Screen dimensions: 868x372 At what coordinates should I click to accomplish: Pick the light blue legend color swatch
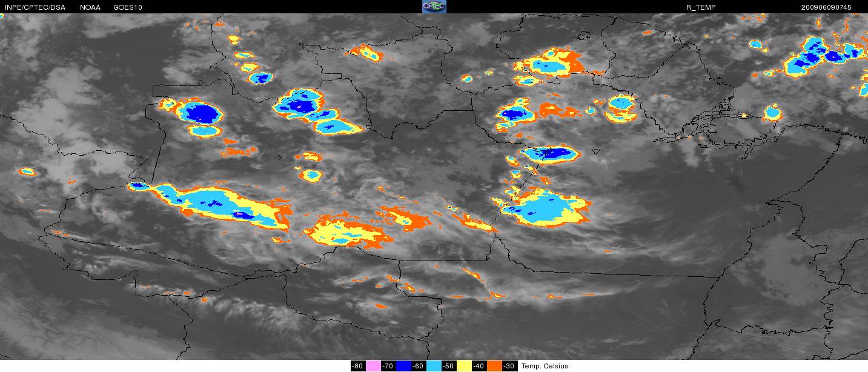(x=434, y=366)
